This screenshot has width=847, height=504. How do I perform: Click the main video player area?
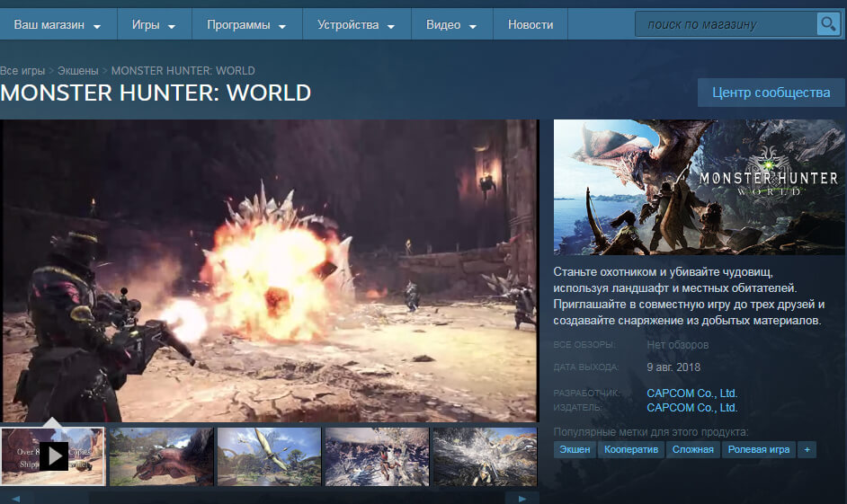pyautogui.click(x=270, y=270)
